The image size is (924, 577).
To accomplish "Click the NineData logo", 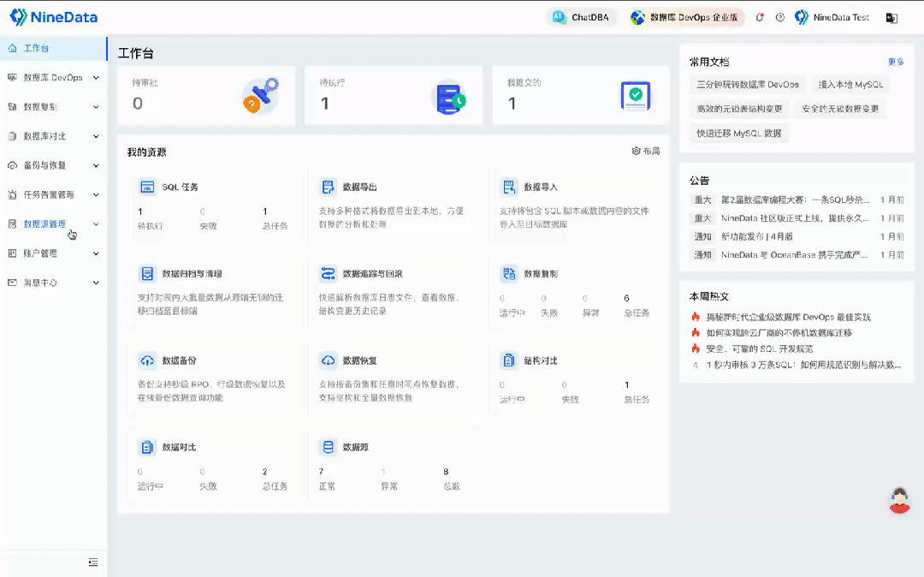I will point(54,17).
